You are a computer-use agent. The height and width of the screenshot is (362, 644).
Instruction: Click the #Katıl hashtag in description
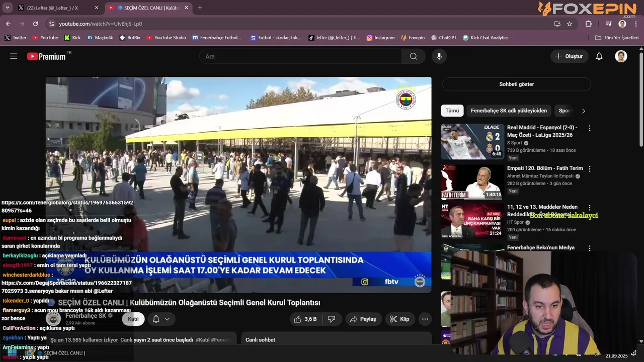202,340
